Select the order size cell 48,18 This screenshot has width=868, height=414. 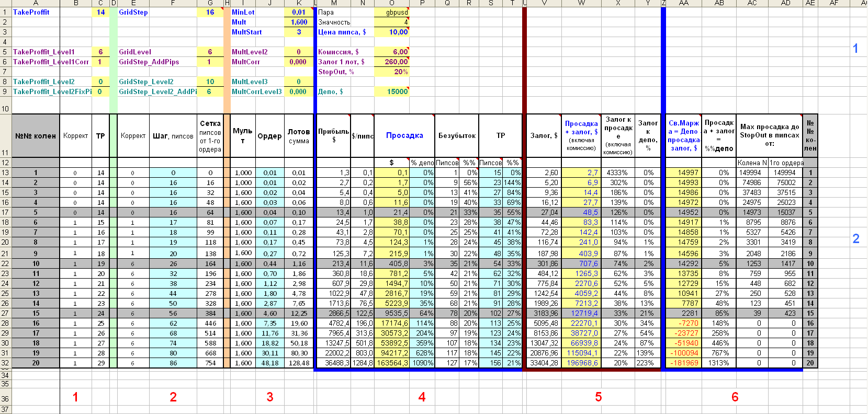(x=270, y=363)
